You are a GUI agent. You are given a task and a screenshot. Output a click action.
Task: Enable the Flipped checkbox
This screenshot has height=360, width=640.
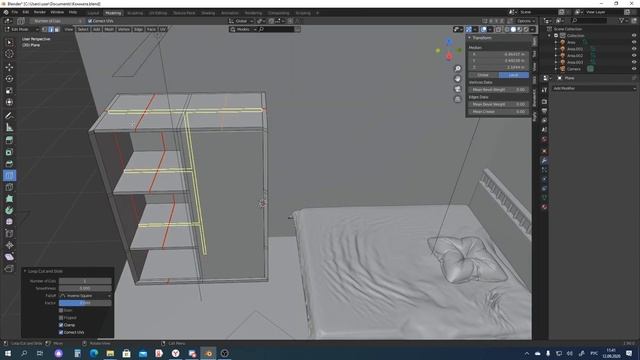[61, 318]
